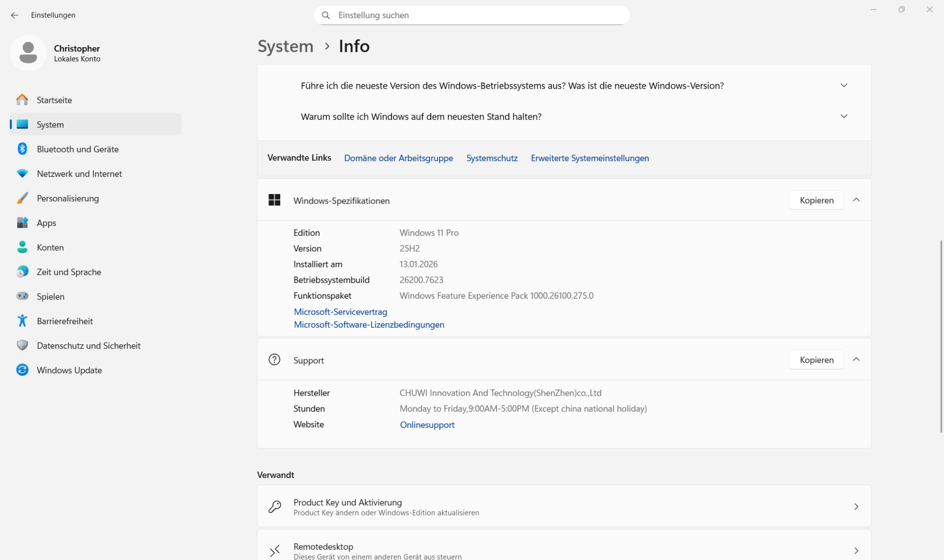
Task: Click the Windows Update sync icon
Action: click(x=22, y=370)
